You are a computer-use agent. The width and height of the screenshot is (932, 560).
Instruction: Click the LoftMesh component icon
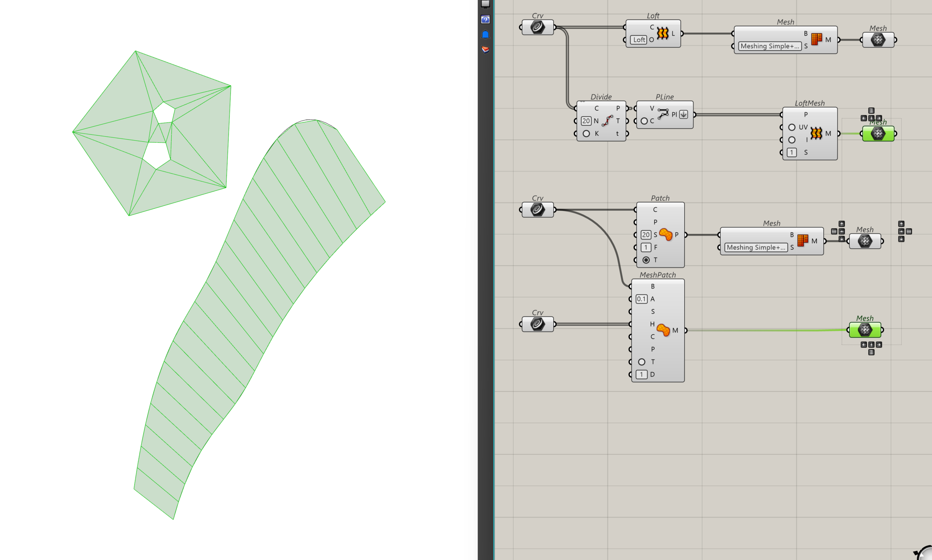click(817, 133)
